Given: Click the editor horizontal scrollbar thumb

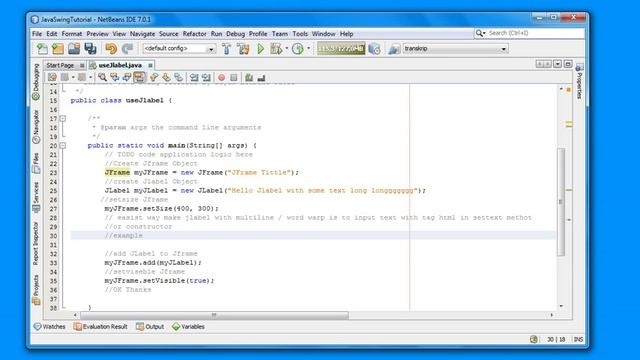Looking at the screenshot, I should 214,315.
